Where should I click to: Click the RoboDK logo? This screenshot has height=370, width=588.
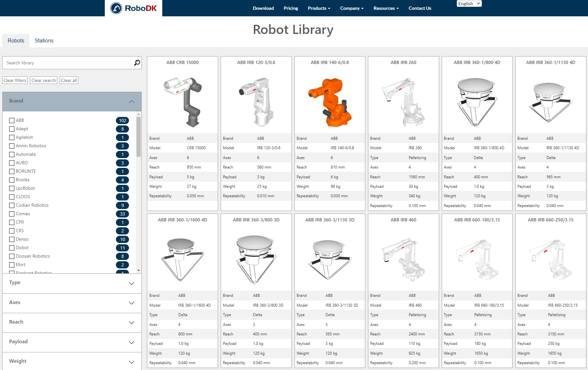pos(134,8)
